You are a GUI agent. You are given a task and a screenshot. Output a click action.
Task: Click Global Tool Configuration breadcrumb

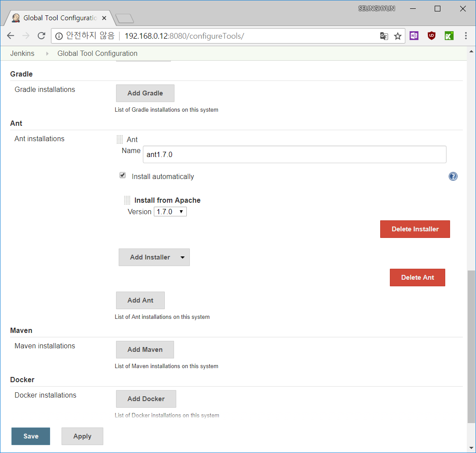click(98, 54)
